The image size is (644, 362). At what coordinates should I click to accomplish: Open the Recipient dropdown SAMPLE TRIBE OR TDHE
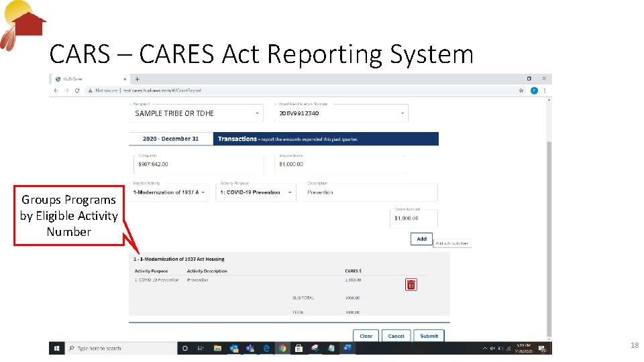click(197, 113)
